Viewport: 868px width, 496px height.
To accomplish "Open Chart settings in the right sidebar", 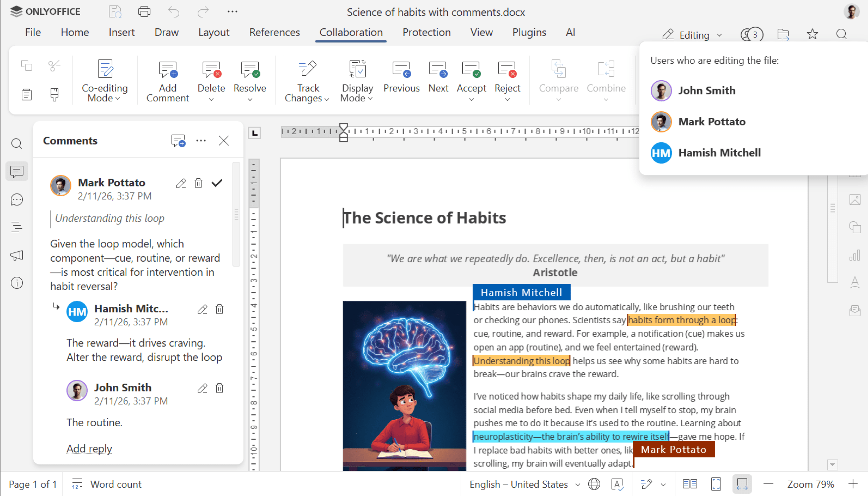I will pyautogui.click(x=855, y=255).
